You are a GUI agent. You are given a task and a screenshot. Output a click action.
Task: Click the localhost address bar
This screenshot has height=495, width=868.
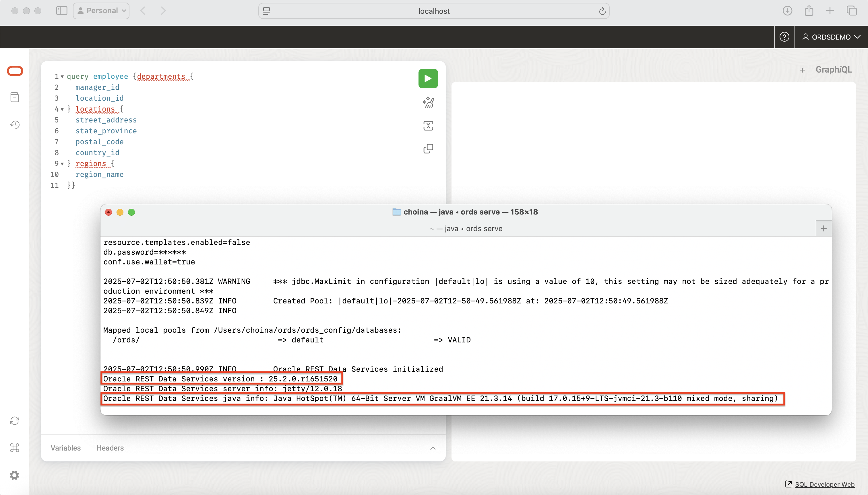[x=433, y=11]
